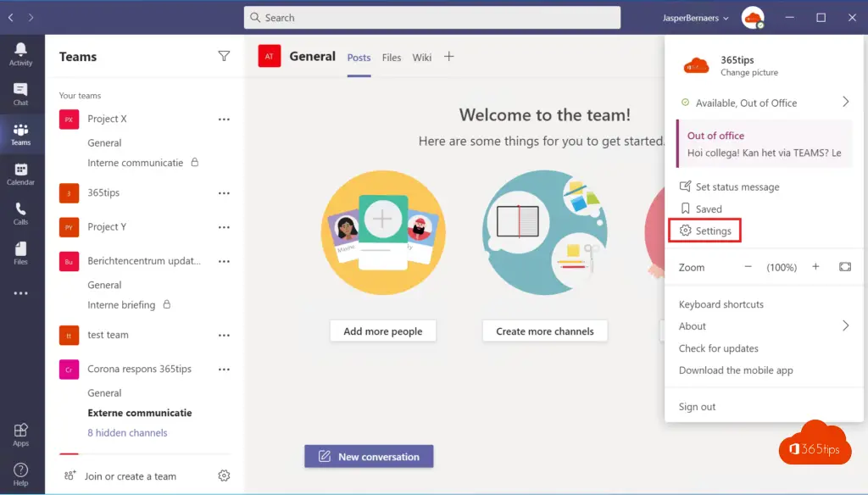Open more options for Corona respons 365tips
This screenshot has height=495, width=868.
(x=224, y=370)
